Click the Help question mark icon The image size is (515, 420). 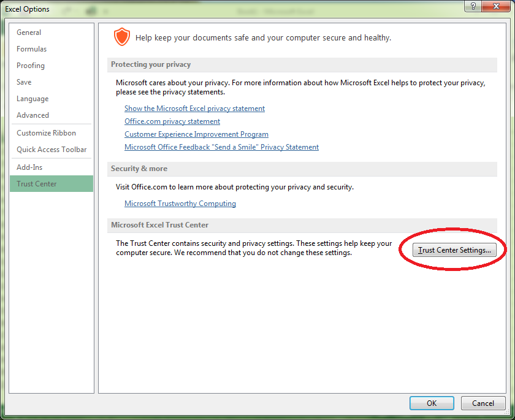click(473, 6)
